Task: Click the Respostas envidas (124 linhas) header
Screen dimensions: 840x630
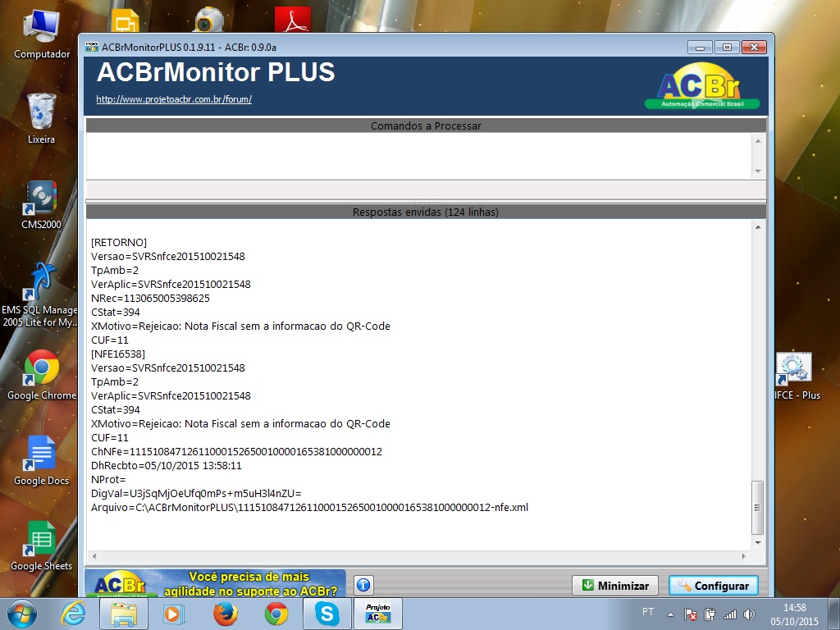Action: tap(426, 212)
